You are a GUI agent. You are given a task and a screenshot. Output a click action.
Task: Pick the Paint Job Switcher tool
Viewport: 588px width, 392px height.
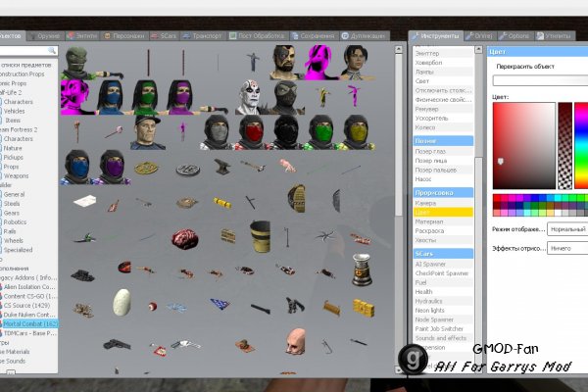click(443, 329)
